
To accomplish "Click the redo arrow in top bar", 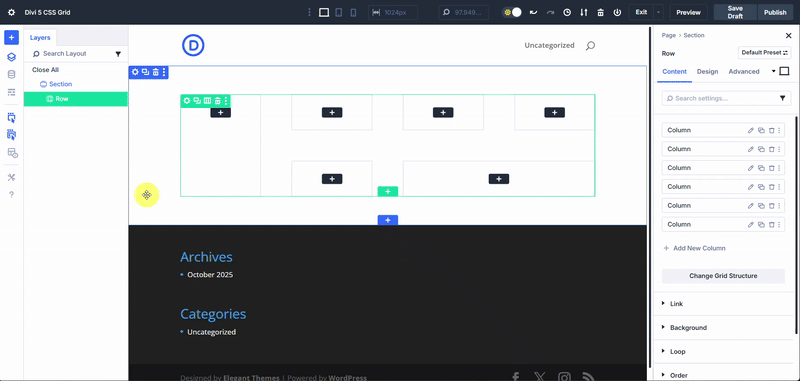I will (550, 12).
